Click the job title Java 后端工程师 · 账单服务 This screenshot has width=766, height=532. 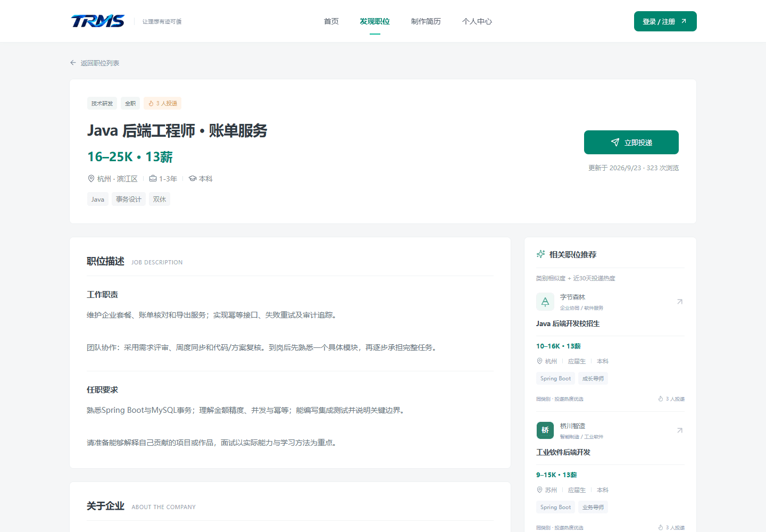177,130
